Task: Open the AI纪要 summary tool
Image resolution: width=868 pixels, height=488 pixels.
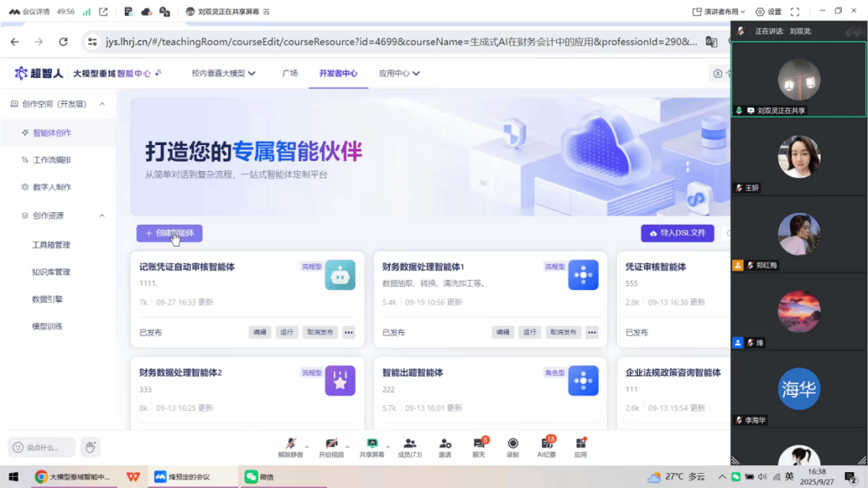Action: coord(547,445)
